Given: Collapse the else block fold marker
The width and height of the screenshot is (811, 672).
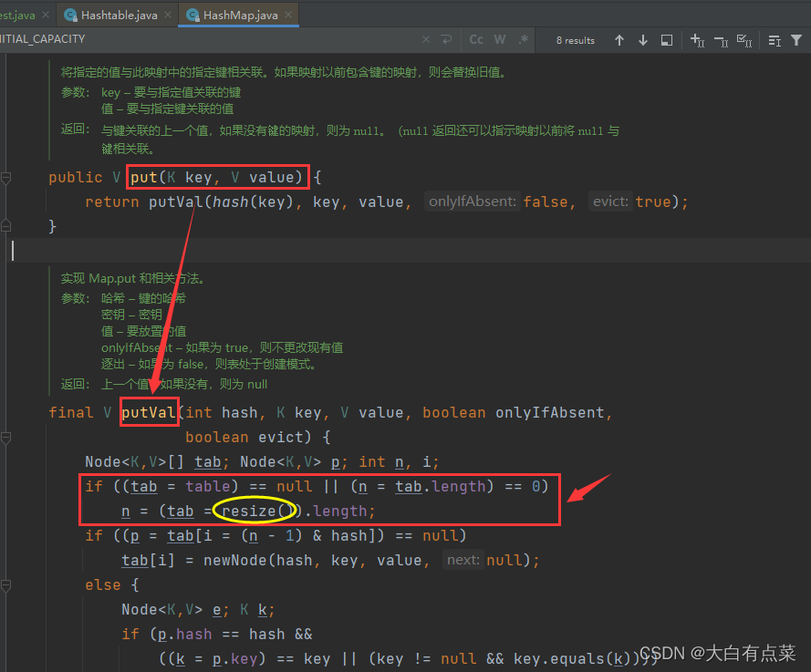Looking at the screenshot, I should (6, 585).
